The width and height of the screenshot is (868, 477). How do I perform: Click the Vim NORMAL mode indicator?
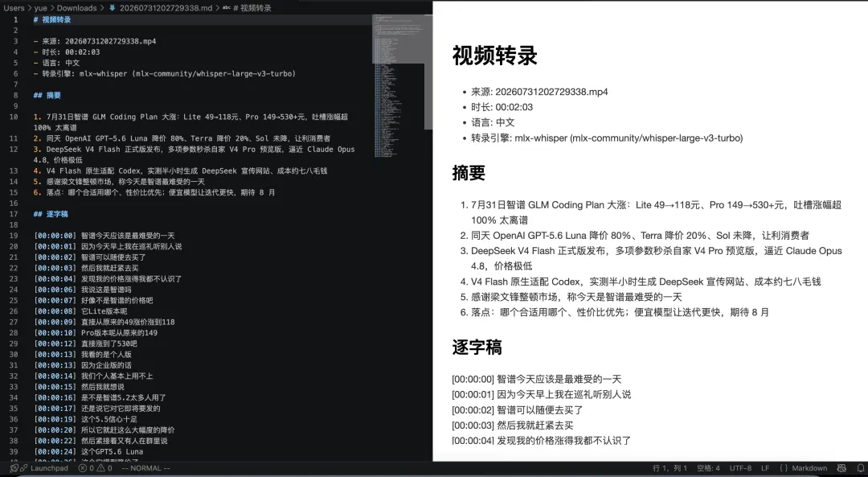145,468
